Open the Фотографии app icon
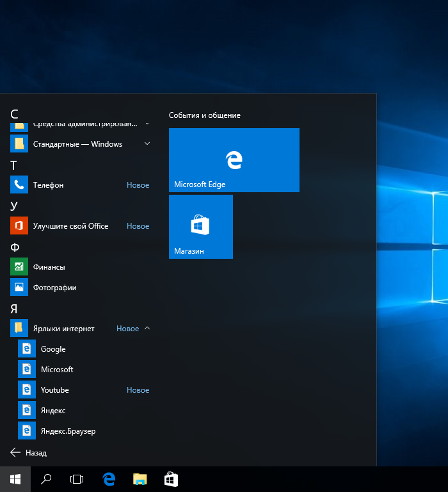The height and width of the screenshot is (492, 448). coord(19,287)
